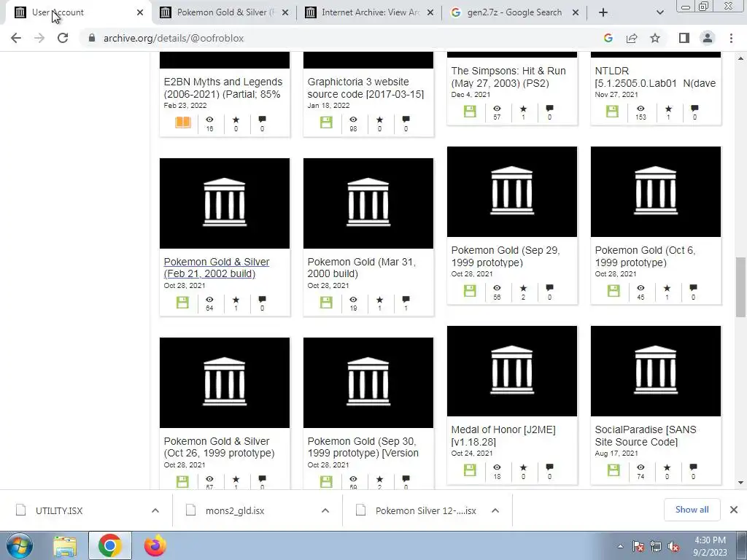
Task: Reload the archive.org page
Action: click(x=63, y=38)
